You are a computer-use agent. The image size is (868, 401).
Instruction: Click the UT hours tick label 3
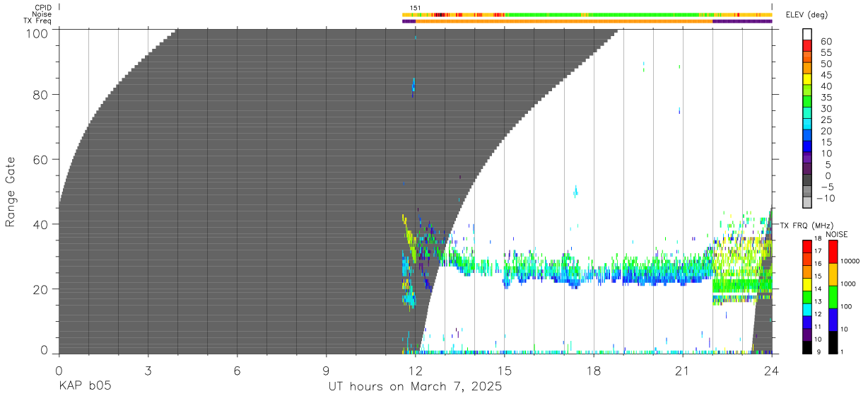(148, 370)
